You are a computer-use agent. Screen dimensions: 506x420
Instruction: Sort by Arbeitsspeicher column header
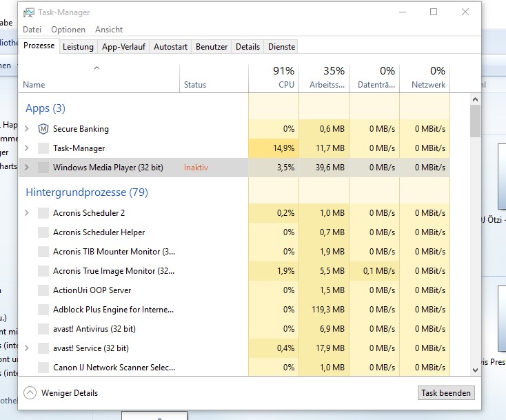324,78
